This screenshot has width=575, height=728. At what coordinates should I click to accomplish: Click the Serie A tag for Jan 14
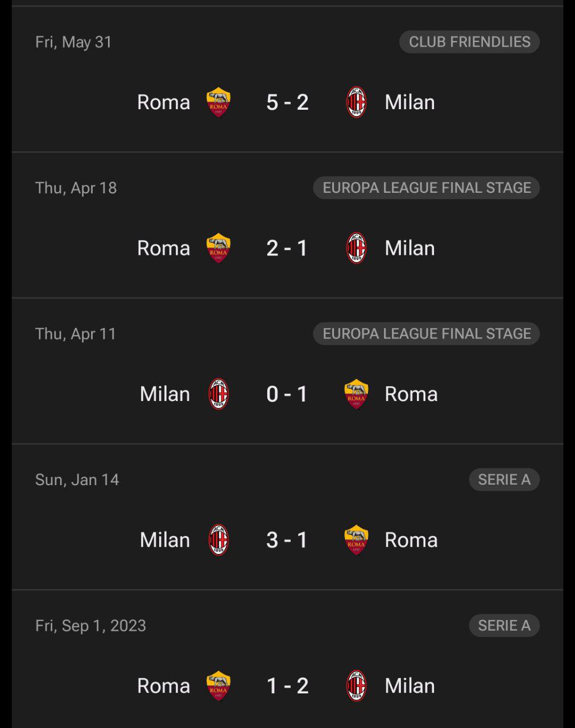pyautogui.click(x=504, y=479)
